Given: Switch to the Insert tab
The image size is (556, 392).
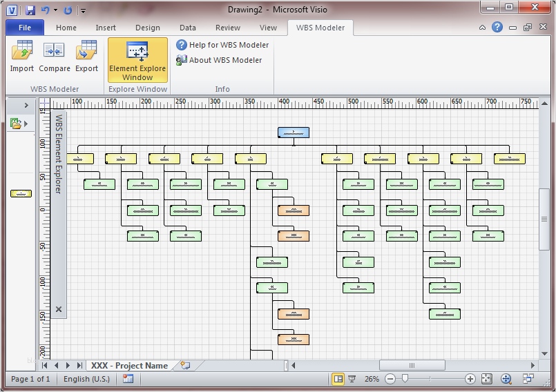Looking at the screenshot, I should point(106,28).
